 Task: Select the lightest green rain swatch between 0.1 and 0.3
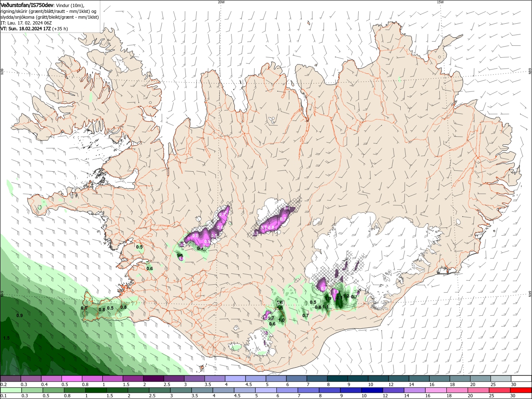tap(11, 390)
